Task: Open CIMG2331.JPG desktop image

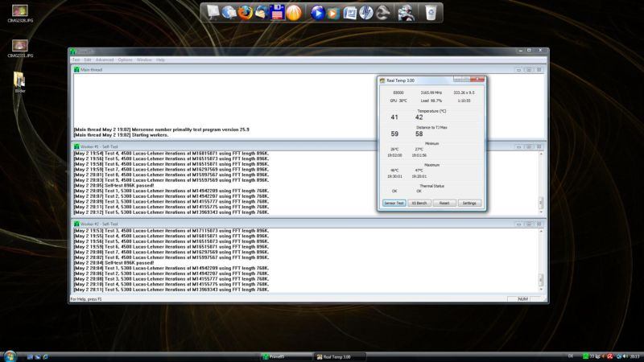Action: tap(19, 48)
